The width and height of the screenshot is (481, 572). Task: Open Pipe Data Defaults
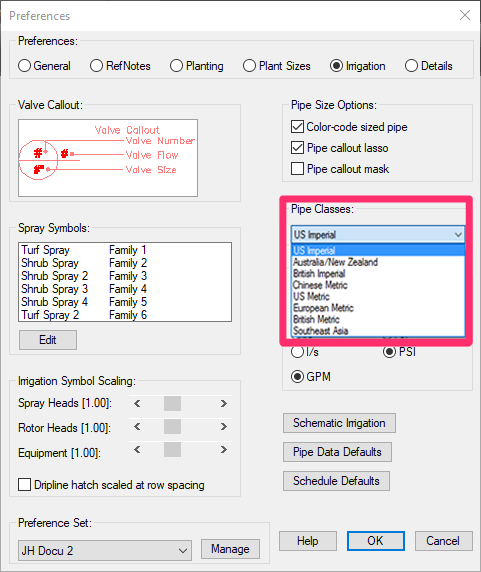[337, 452]
